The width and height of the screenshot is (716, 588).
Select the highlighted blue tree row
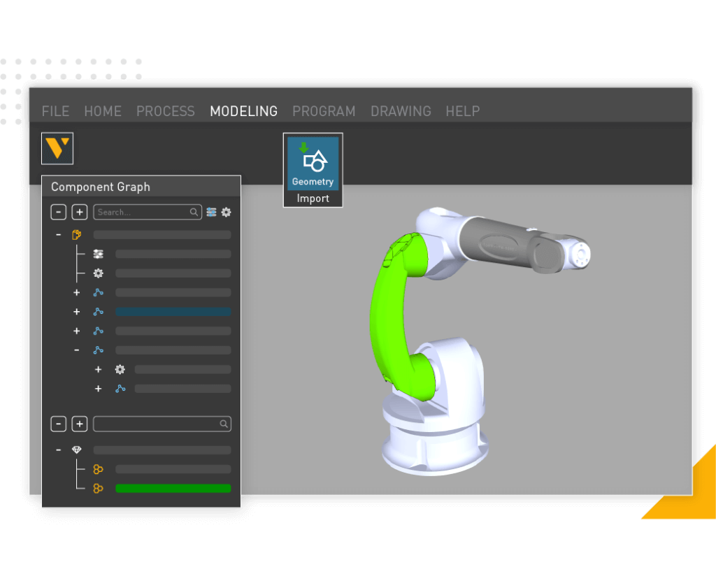173,312
